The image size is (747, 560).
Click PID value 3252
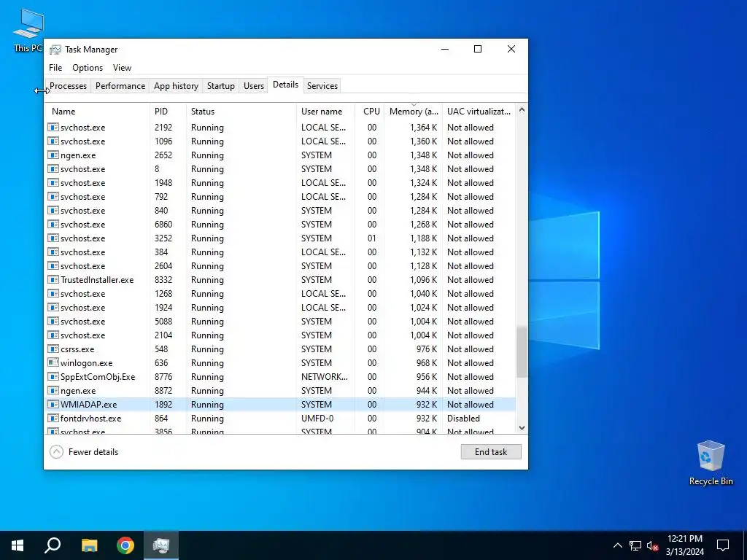(163, 238)
